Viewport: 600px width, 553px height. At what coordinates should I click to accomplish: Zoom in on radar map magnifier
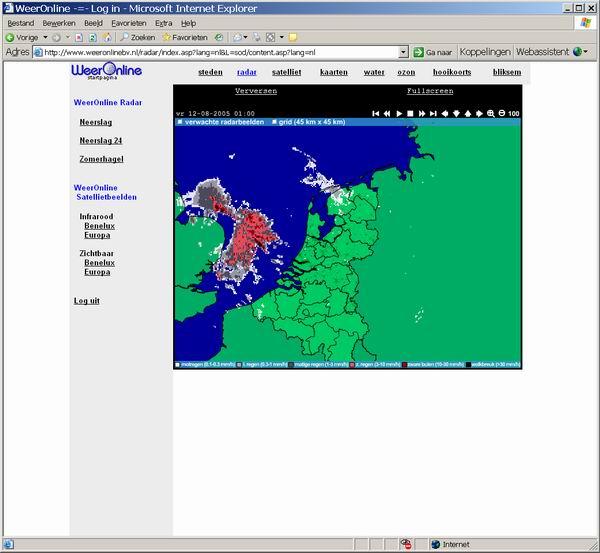coord(491,113)
